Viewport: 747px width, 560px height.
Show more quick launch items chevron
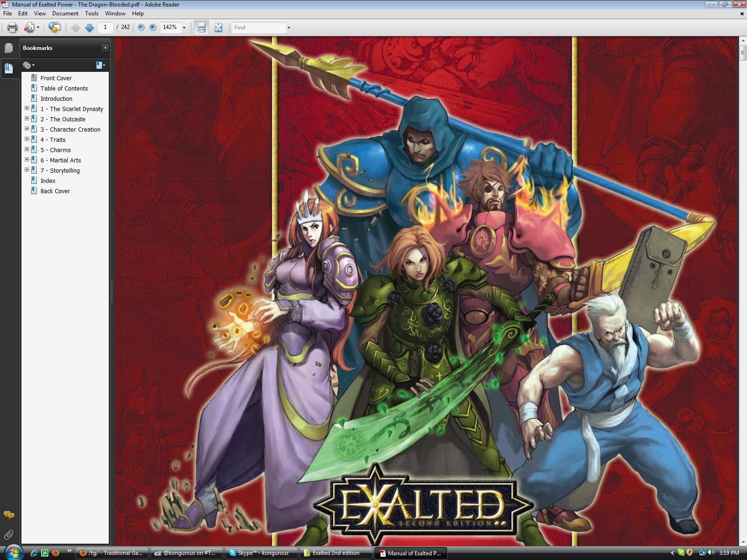69,551
